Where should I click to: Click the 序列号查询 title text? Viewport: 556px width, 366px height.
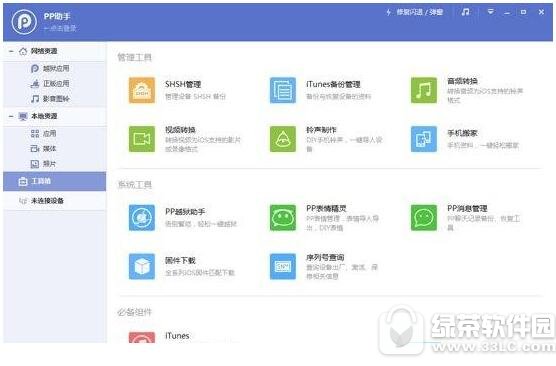coord(325,257)
